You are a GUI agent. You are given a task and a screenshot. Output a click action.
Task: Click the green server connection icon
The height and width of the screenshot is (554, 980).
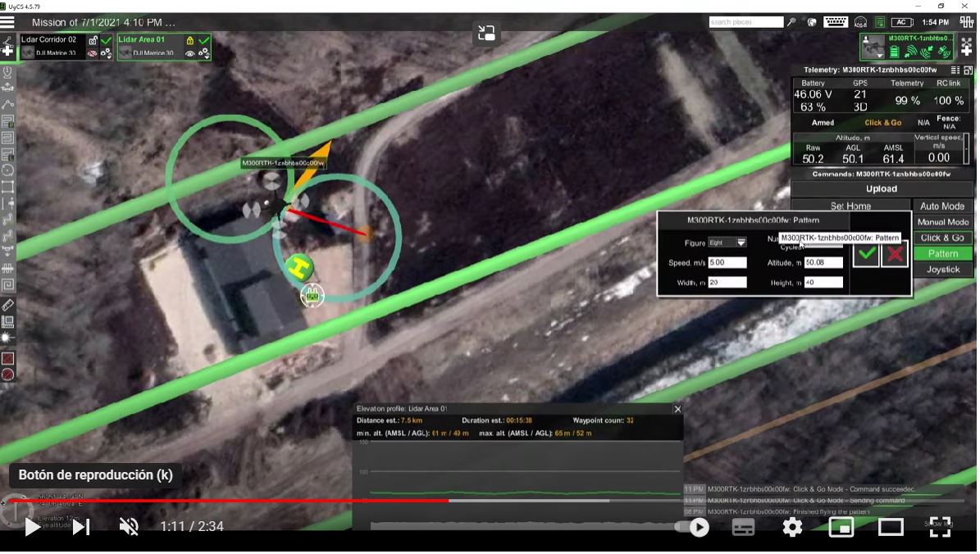click(880, 22)
